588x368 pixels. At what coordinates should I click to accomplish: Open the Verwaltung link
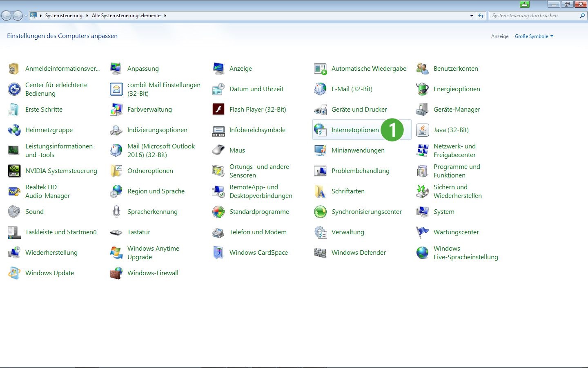[347, 232]
